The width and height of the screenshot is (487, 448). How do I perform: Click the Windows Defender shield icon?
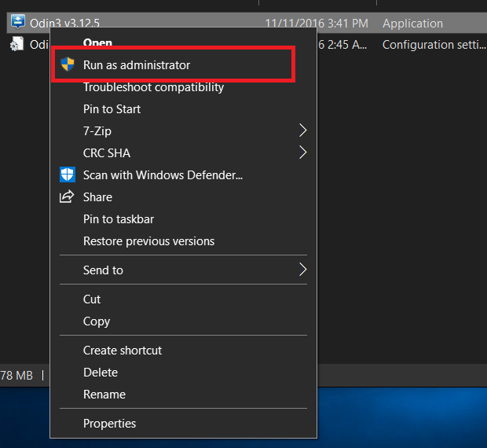point(68,174)
